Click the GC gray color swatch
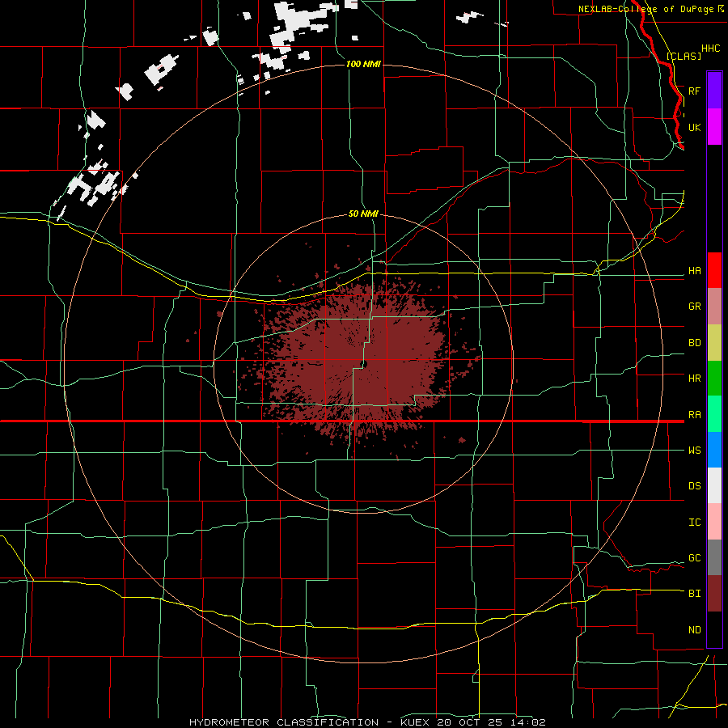 click(714, 557)
